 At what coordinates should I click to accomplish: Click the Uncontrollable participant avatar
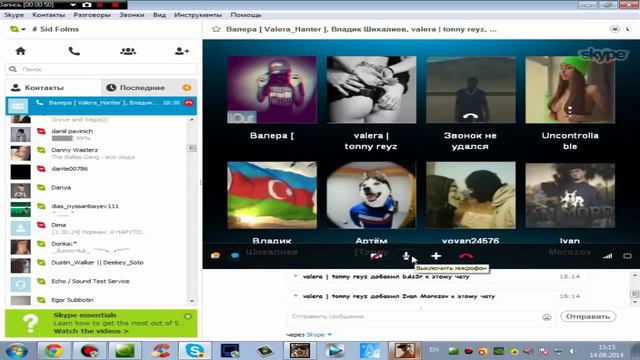pyautogui.click(x=570, y=90)
